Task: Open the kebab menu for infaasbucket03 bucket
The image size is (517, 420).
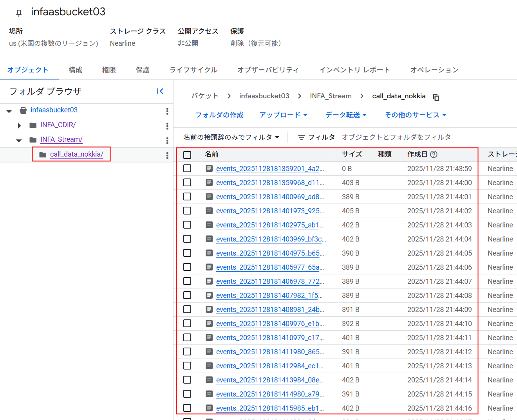Action: point(167,110)
